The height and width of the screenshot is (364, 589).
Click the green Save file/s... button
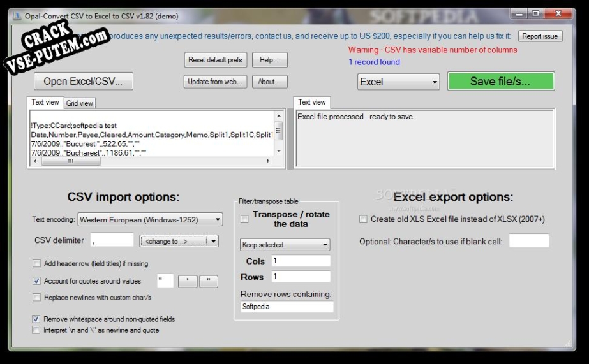point(500,81)
